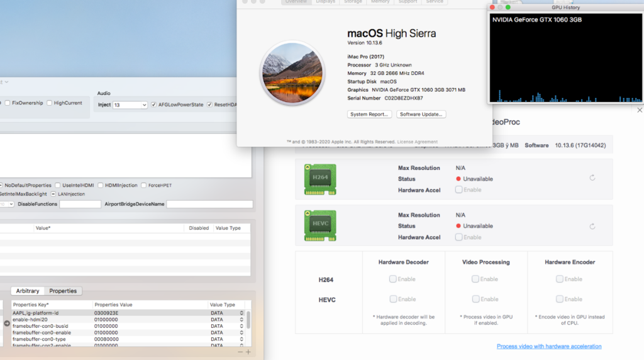Remove a property with the minus icon
This screenshot has height=360, width=644.
click(x=240, y=352)
